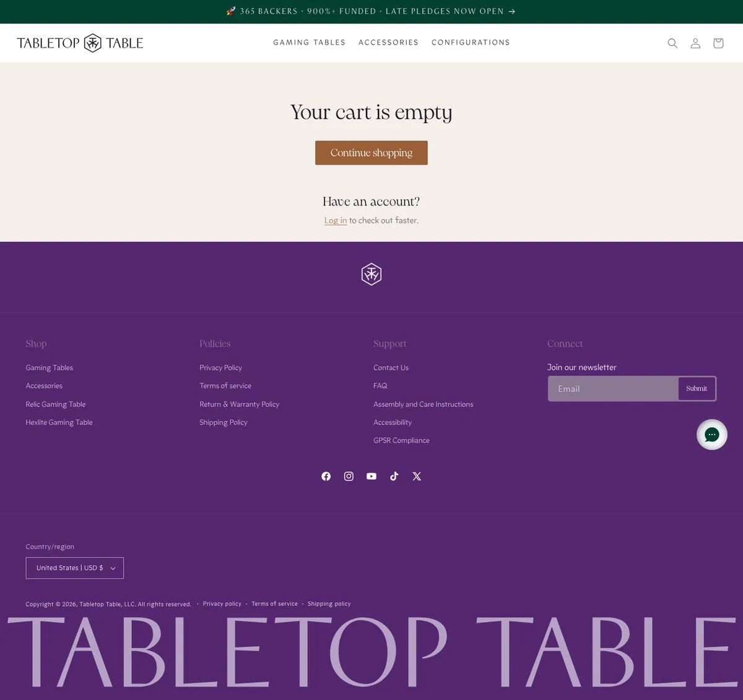Click Shipping policy beside the copyright notice
Screen dimensions: 743x700
pos(329,603)
